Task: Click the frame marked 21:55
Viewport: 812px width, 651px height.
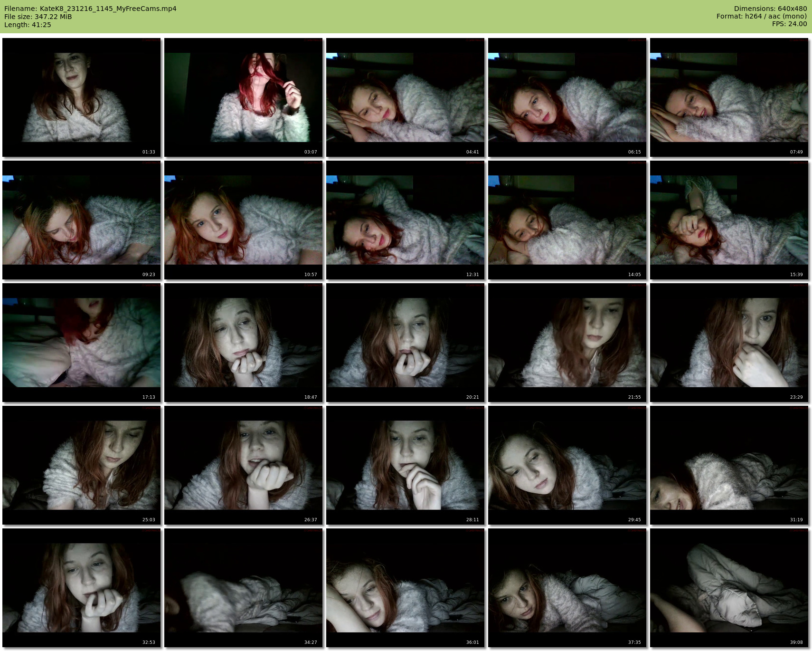Action: point(567,343)
